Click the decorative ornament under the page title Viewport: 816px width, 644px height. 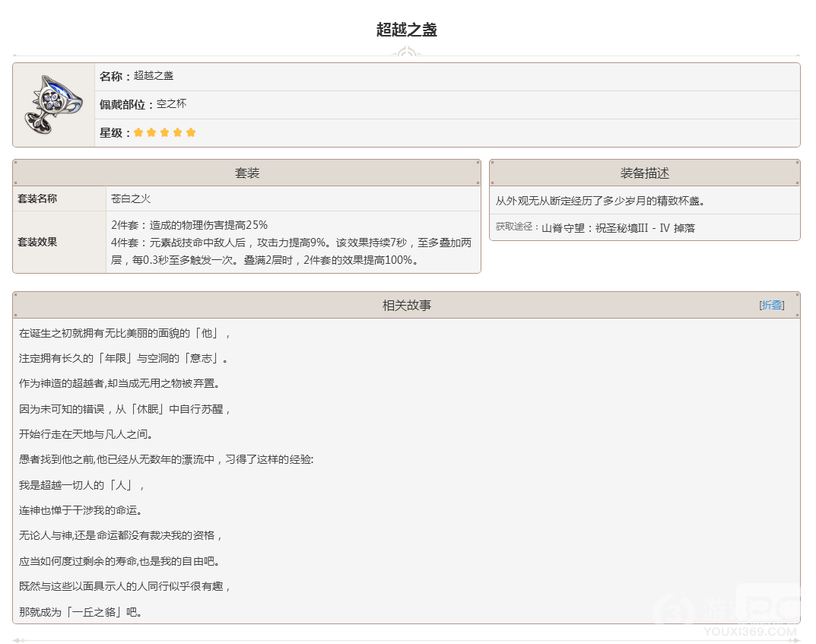coord(408,51)
